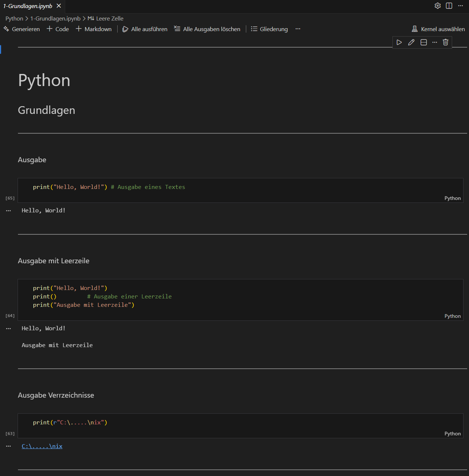Add a new Code cell
The height and width of the screenshot is (476, 469).
coord(58,29)
